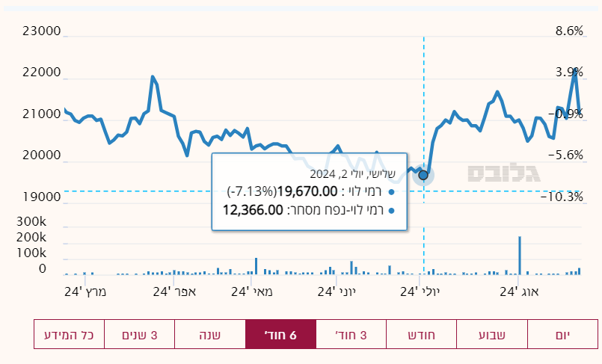
Task: Select the 3 שנים (3 years) tab
Action: (x=139, y=334)
